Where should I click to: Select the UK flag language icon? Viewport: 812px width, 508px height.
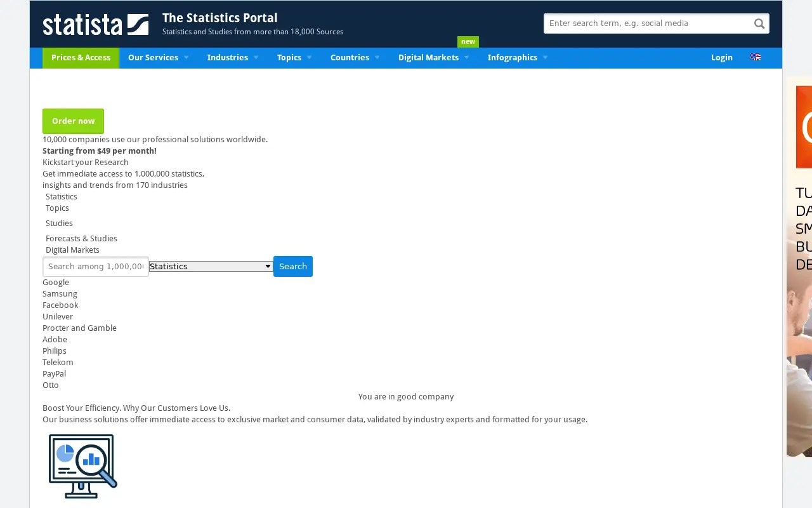coord(755,57)
